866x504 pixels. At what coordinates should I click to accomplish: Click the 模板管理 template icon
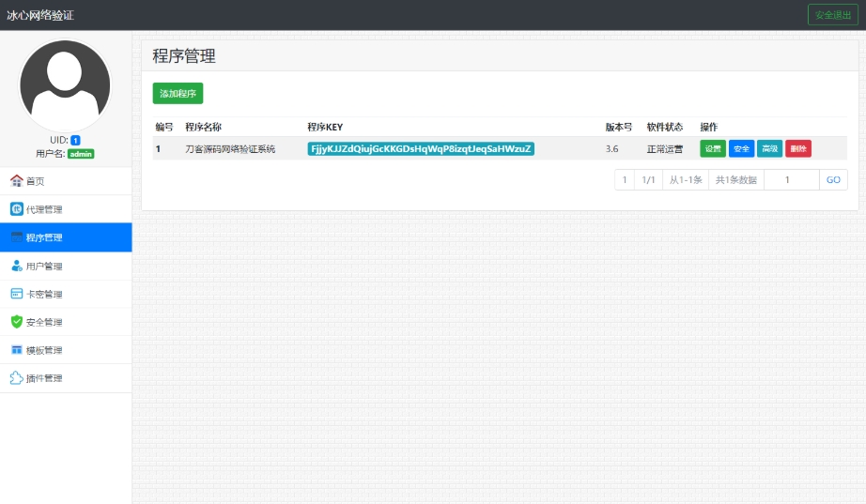tap(16, 350)
